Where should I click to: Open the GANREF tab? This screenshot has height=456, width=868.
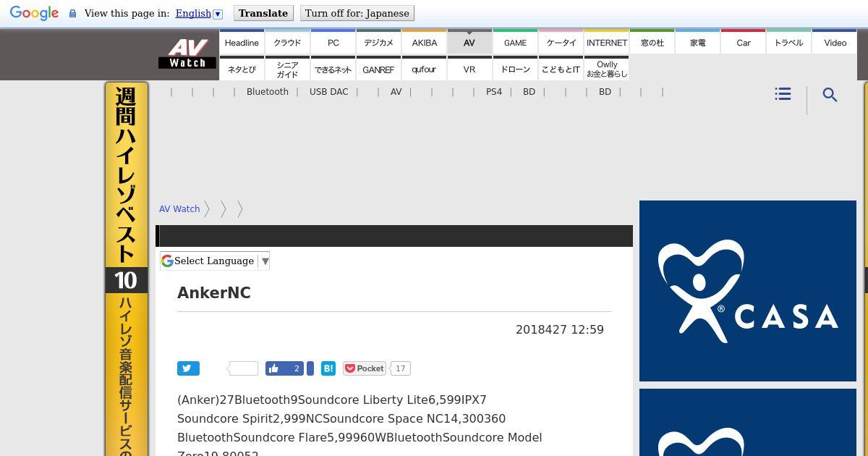coord(378,69)
